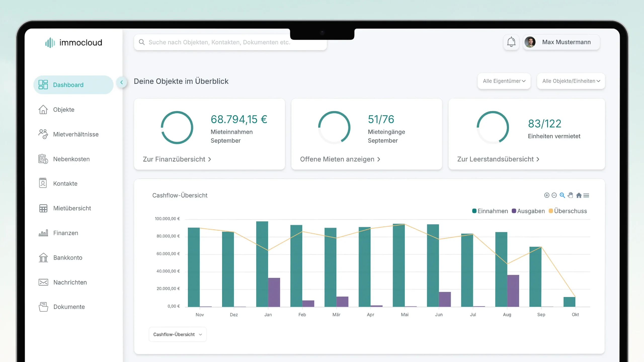Open the chart hamburger menu icon
644x362 pixels.
pyautogui.click(x=586, y=195)
